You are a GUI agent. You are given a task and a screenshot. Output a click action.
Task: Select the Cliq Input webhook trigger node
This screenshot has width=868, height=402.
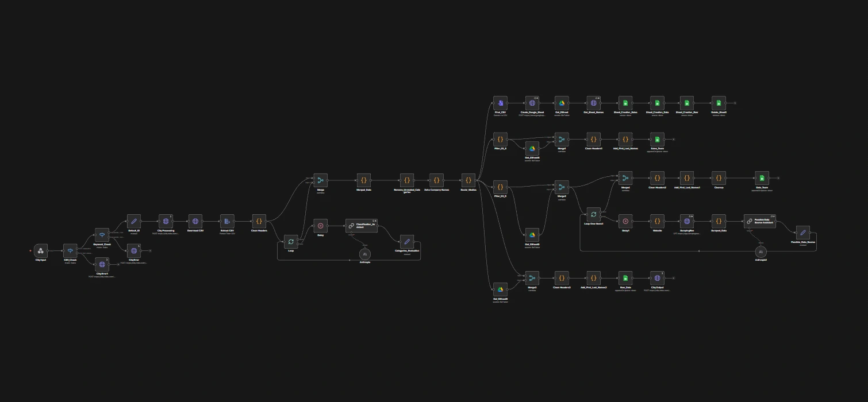(40, 250)
